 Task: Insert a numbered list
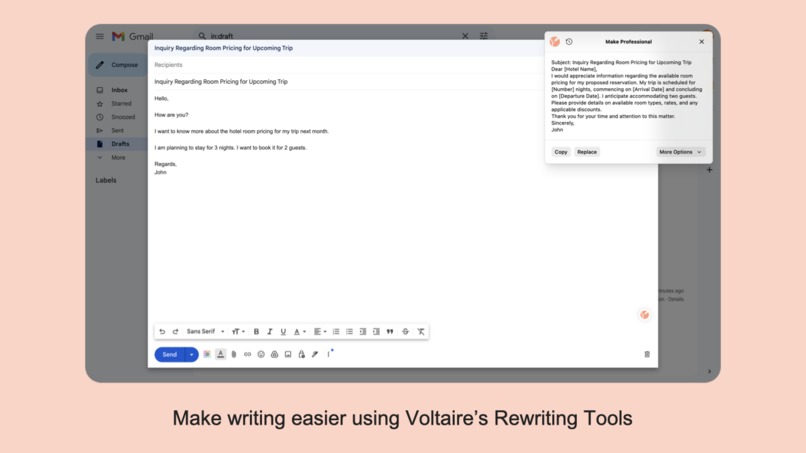coord(336,332)
